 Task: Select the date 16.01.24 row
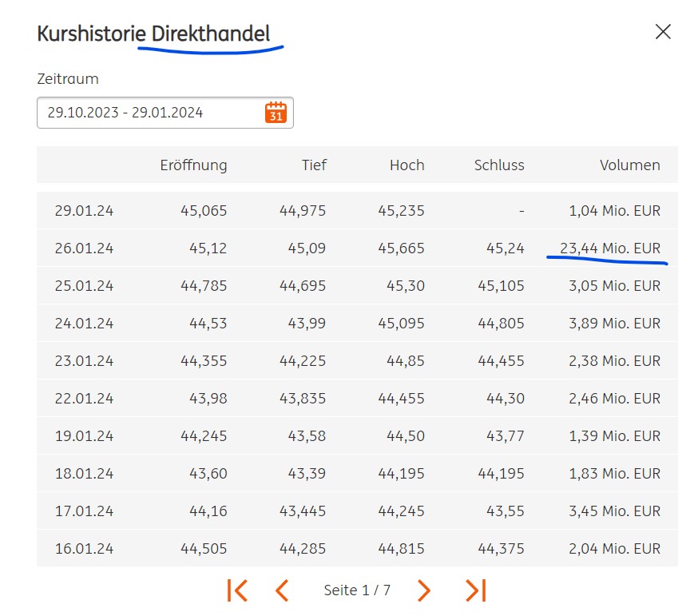[357, 549]
